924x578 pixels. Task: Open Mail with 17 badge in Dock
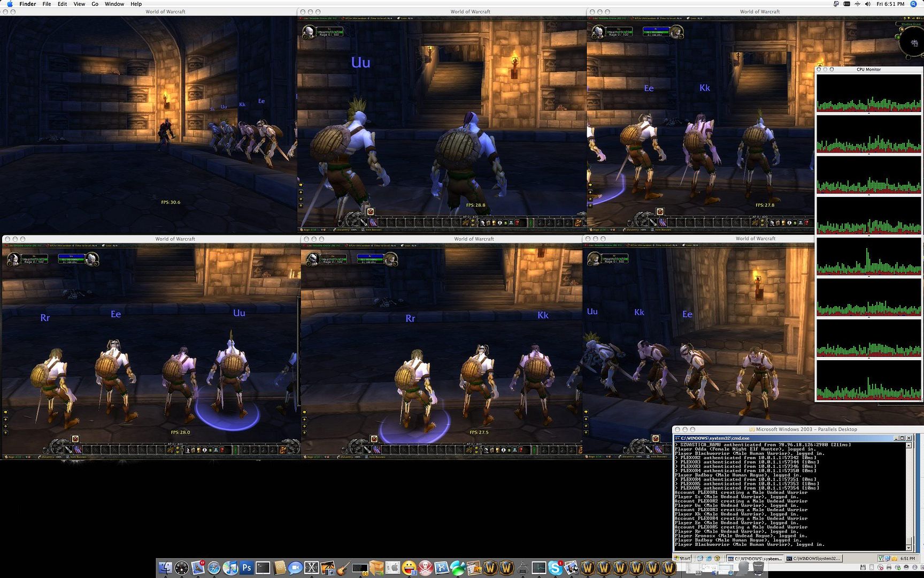(x=198, y=567)
